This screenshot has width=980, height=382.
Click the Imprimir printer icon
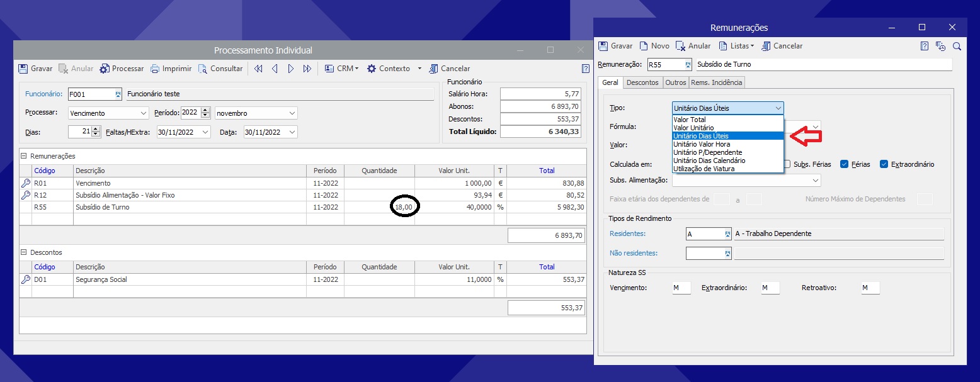tap(155, 69)
